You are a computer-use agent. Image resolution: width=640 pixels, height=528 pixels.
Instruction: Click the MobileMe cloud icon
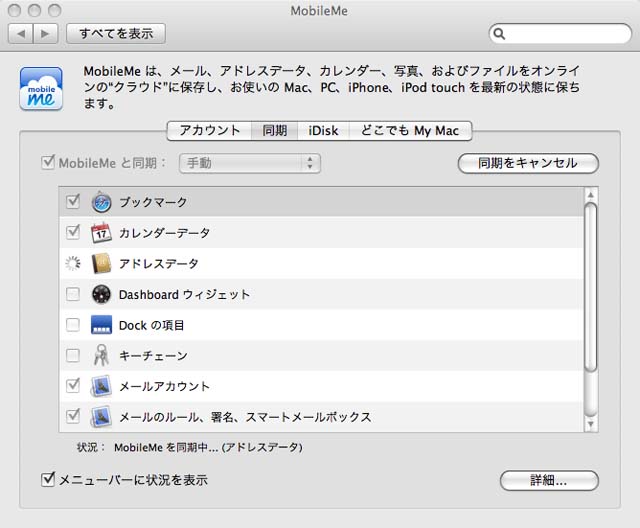pos(41,89)
